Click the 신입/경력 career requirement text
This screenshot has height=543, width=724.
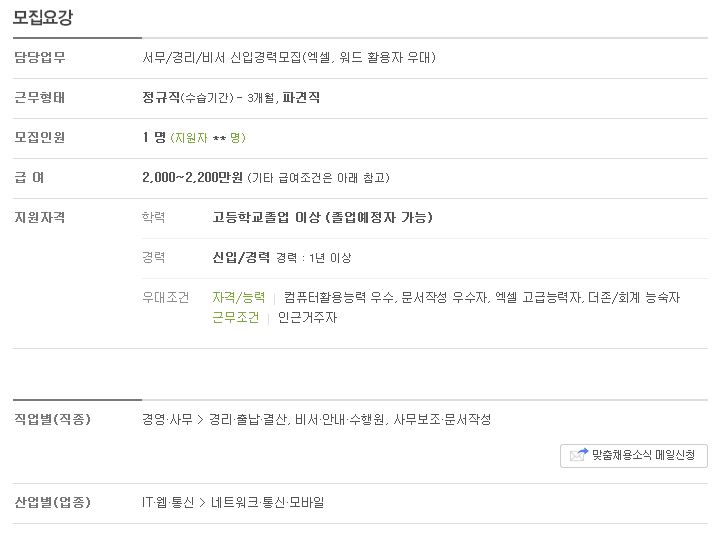[241, 257]
